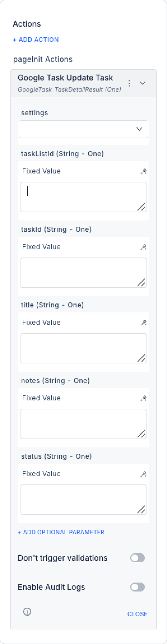Click Add Optional Parameter link
Image resolution: width=167 pixels, height=644 pixels.
click(x=61, y=532)
